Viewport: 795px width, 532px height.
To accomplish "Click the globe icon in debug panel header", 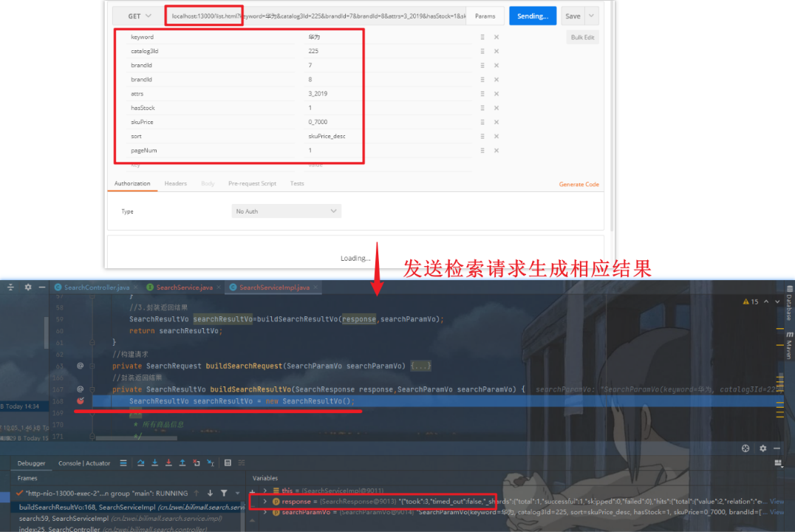I will pos(745,449).
